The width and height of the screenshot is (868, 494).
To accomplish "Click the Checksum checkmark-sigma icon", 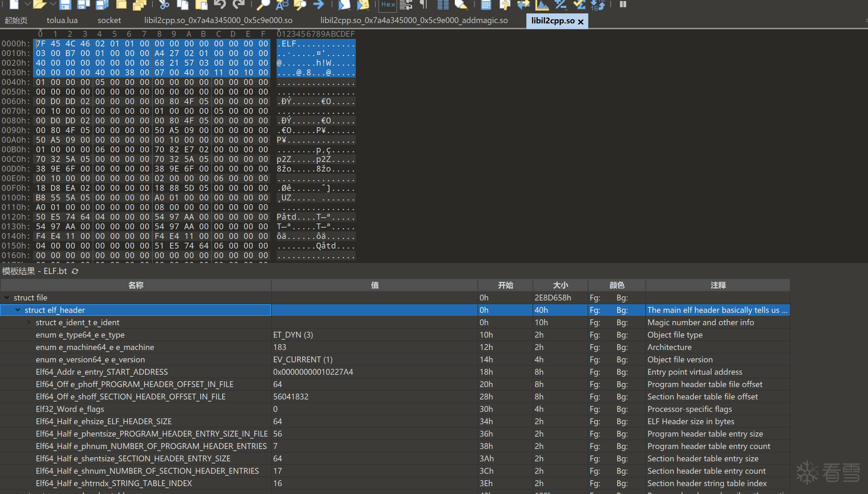I will tap(579, 5).
